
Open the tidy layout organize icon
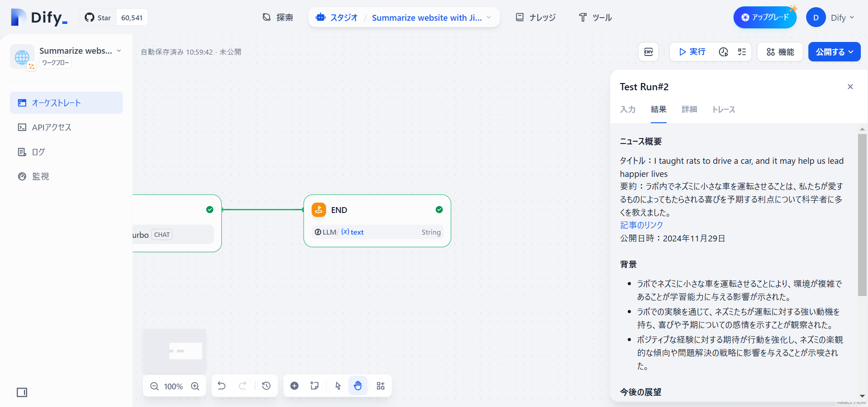(x=380, y=386)
